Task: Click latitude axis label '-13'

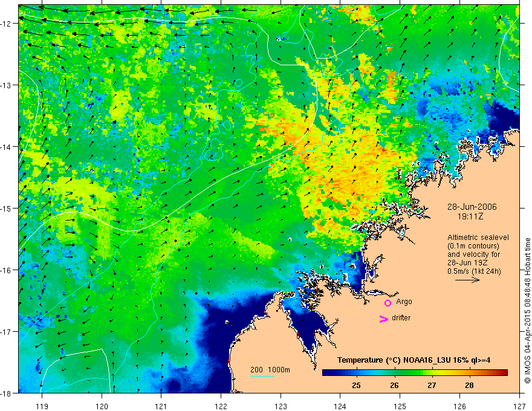Action: (x=5, y=85)
